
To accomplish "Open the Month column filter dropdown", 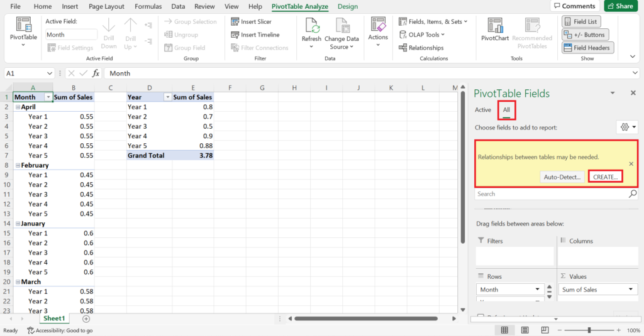I will tap(48, 97).
